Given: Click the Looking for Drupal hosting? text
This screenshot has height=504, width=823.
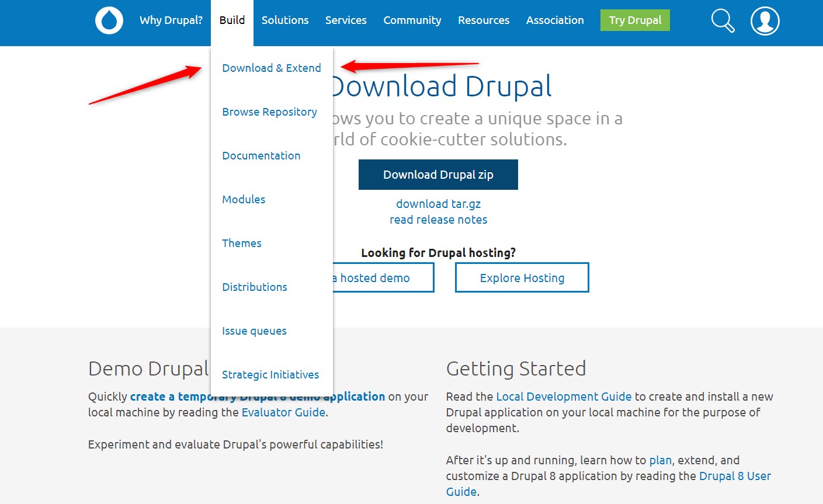Looking at the screenshot, I should 439,253.
